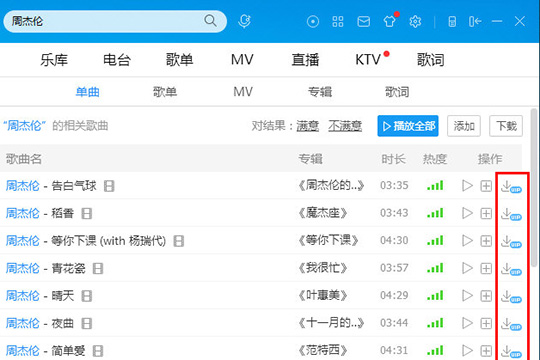Image resolution: width=540 pixels, height=360 pixels.
Task: Download the song 晴天
Action: pyautogui.click(x=511, y=297)
